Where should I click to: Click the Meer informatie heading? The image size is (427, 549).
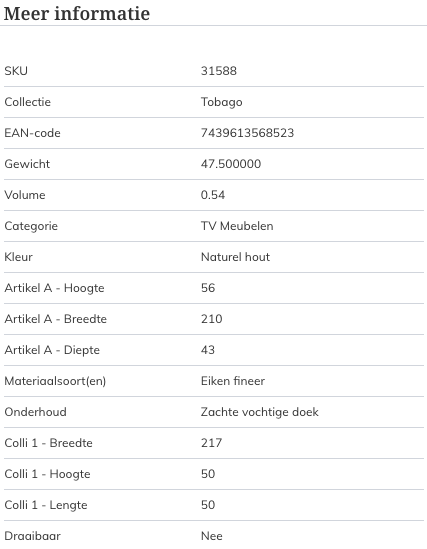coord(77,13)
